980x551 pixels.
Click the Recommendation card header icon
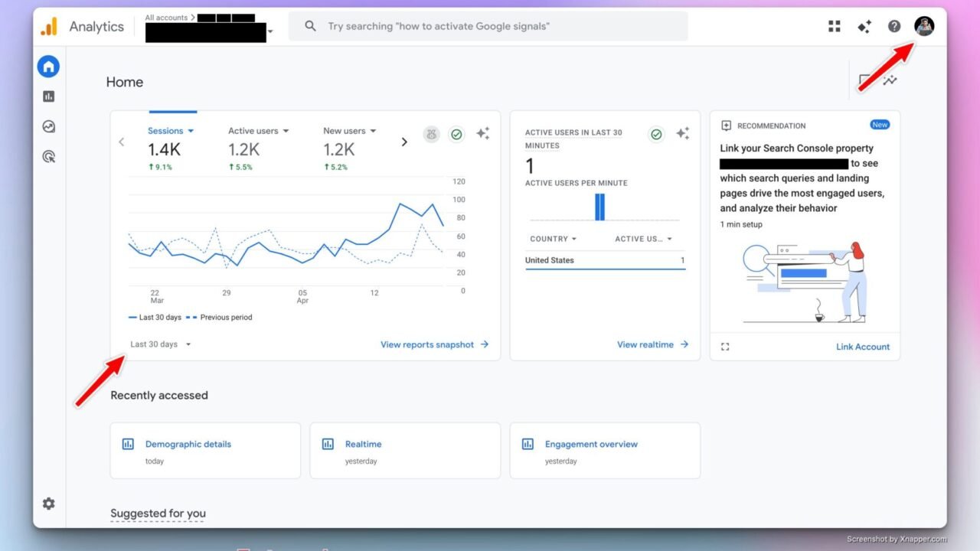[727, 126]
